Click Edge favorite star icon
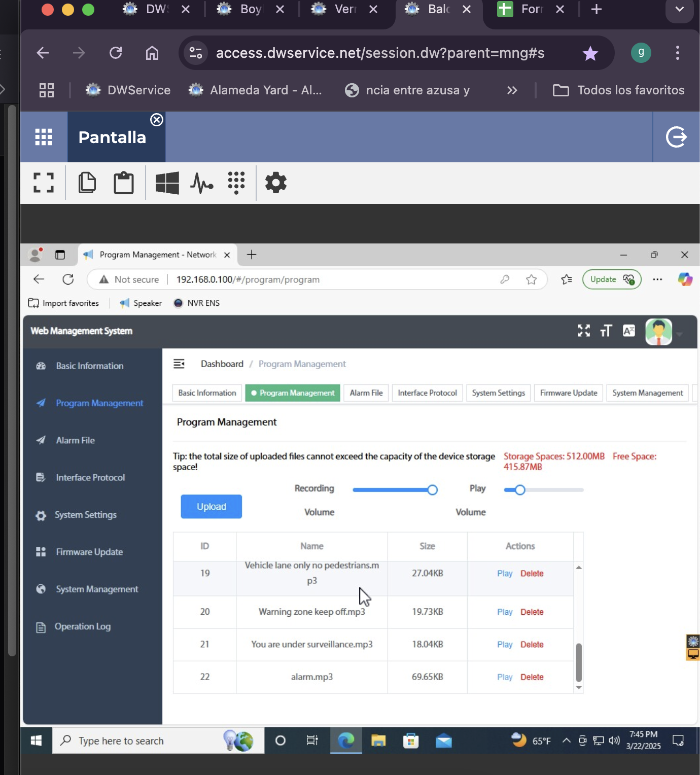Viewport: 700px width, 775px height. pyautogui.click(x=531, y=279)
